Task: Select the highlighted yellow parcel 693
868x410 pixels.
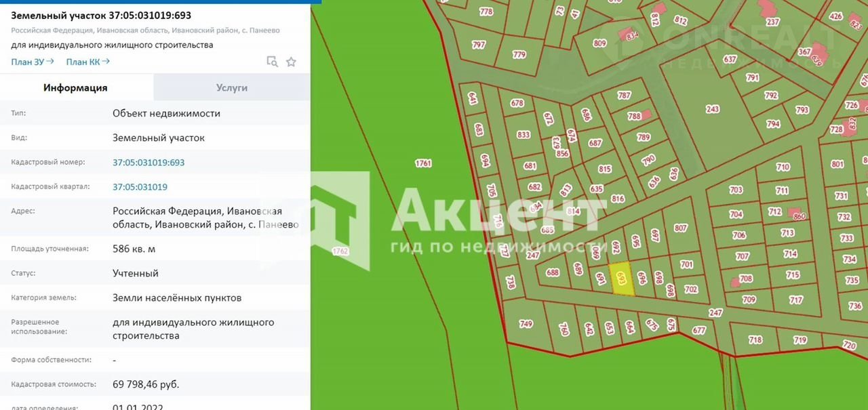Action: tap(623, 279)
